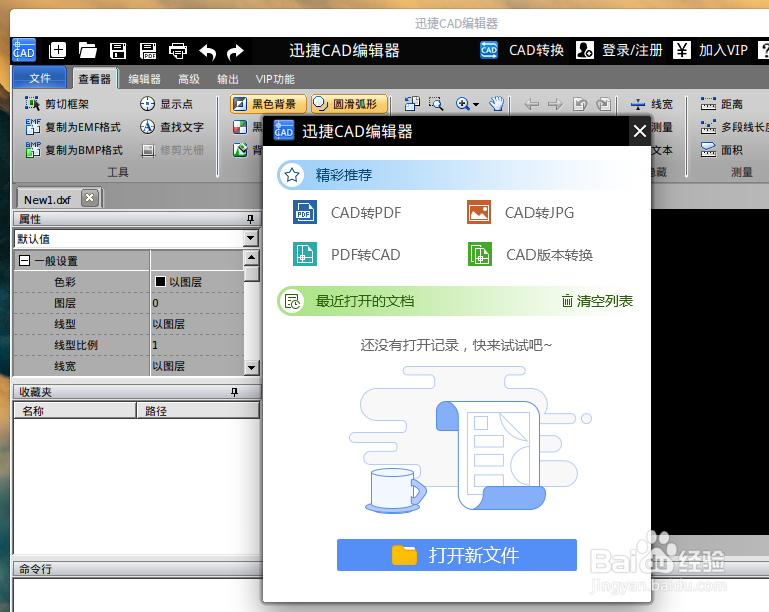Toggle 显示点

pyautogui.click(x=166, y=104)
